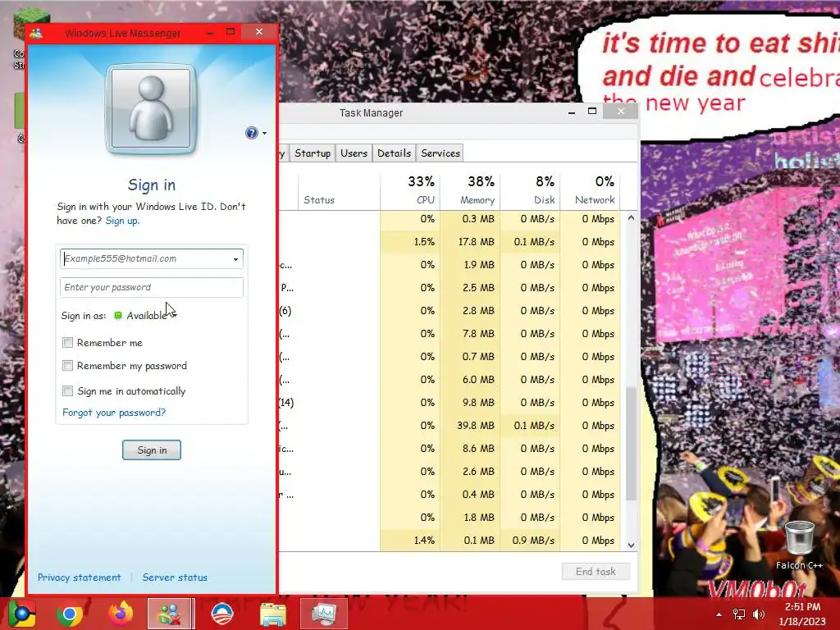This screenshot has width=840, height=630.
Task: Switch to Startup tab in Task Manager
Action: click(313, 153)
